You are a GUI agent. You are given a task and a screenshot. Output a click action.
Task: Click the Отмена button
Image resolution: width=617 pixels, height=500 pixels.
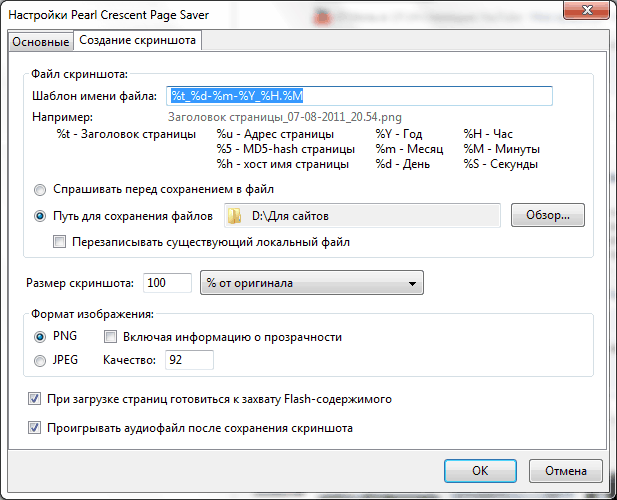pos(565,471)
